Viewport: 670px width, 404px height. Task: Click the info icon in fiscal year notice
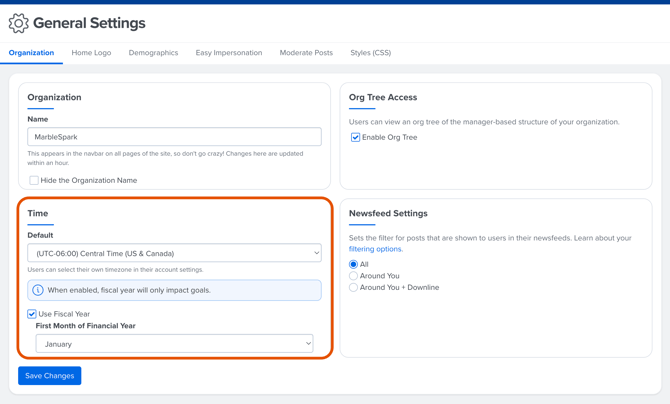pyautogui.click(x=38, y=290)
